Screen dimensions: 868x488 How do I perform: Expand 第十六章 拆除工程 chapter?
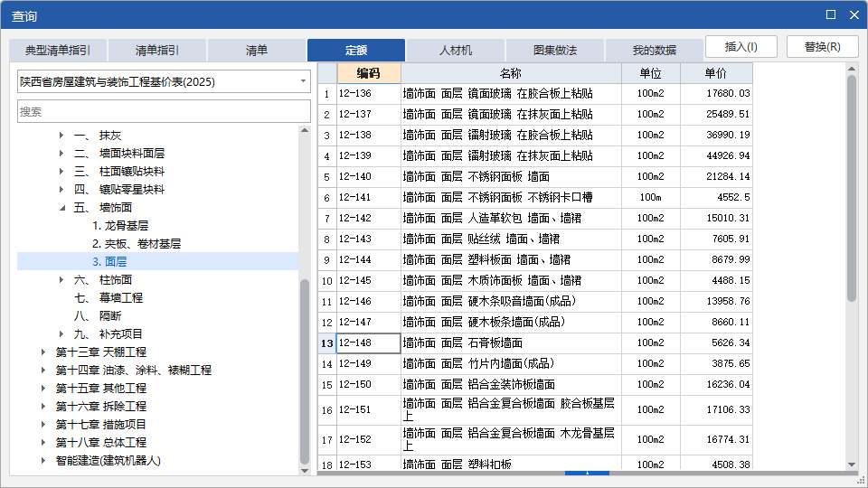click(43, 406)
